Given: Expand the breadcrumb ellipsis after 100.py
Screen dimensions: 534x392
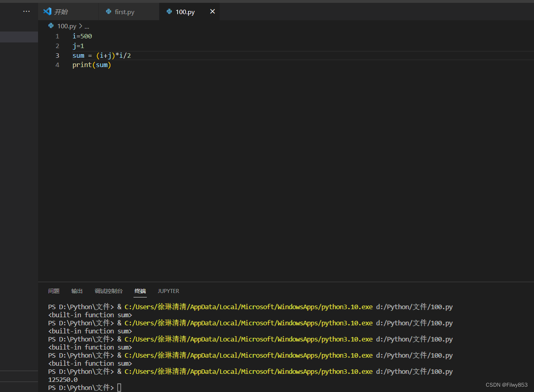Looking at the screenshot, I should click(x=87, y=26).
